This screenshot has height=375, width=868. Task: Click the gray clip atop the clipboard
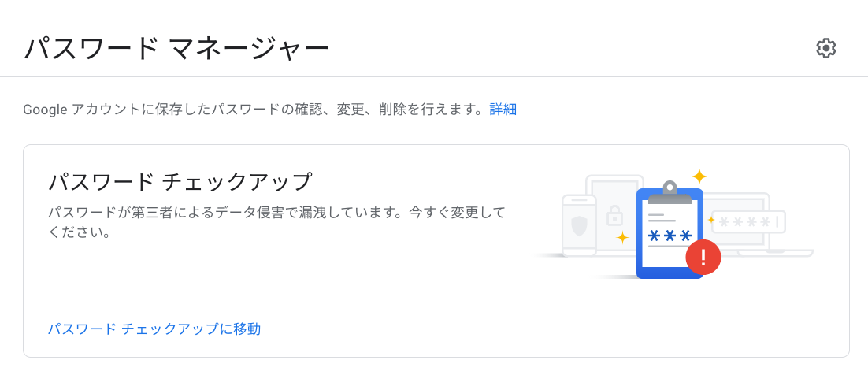(x=670, y=193)
